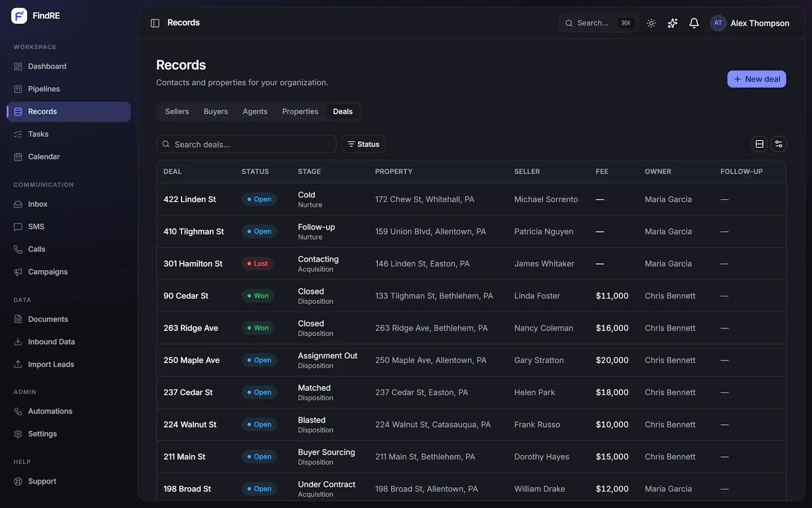Image resolution: width=812 pixels, height=508 pixels.
Task: Open the Inbox section
Action: (69, 204)
